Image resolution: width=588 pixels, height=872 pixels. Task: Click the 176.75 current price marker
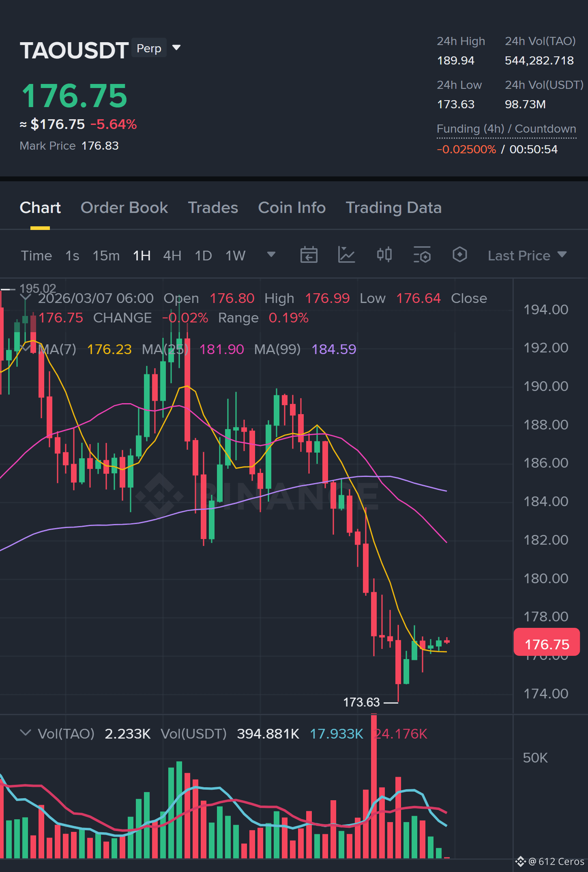[x=547, y=642]
